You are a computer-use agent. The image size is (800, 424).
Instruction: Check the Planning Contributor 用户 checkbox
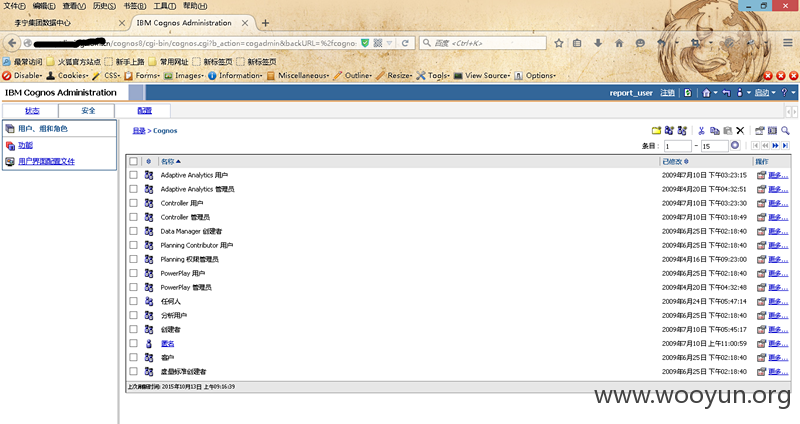click(x=134, y=245)
